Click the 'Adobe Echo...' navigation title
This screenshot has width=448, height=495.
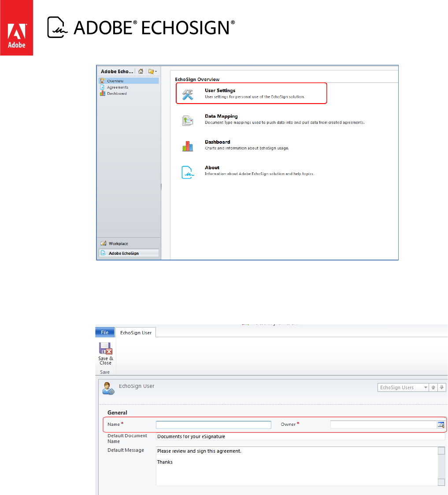117,71
